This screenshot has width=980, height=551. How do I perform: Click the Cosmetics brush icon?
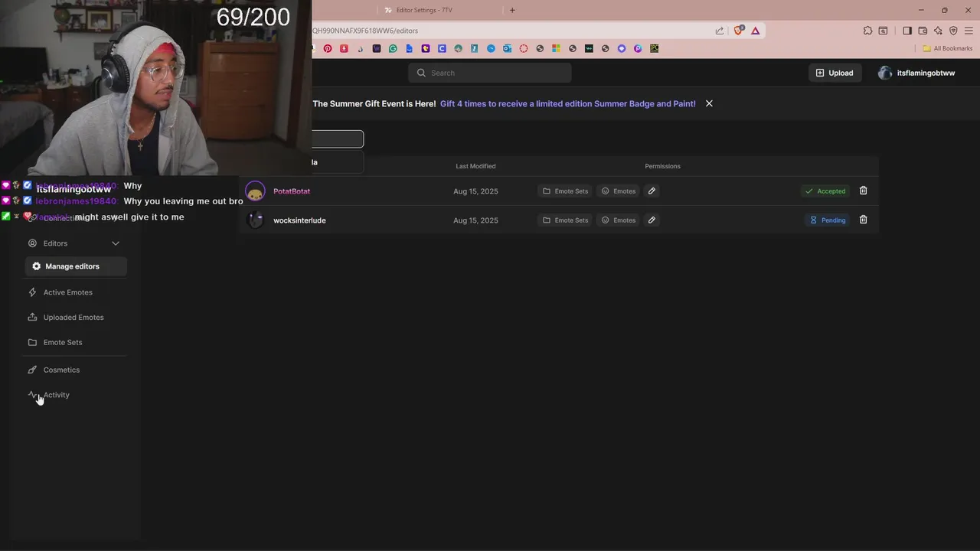(x=32, y=370)
